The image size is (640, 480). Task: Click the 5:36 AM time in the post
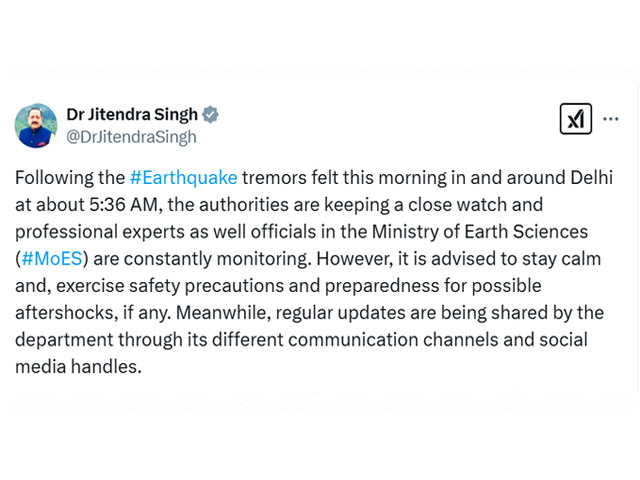tap(124, 205)
